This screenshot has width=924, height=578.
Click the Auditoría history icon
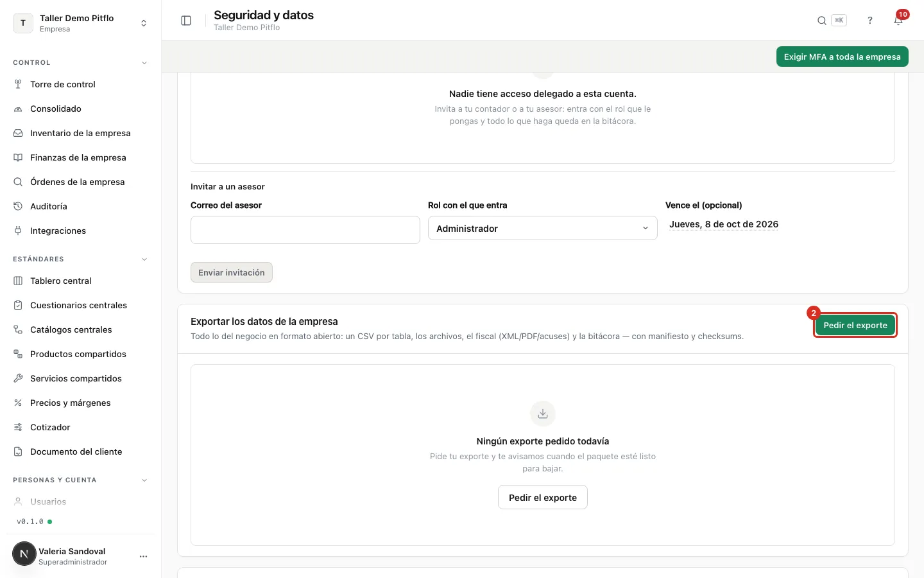click(18, 206)
